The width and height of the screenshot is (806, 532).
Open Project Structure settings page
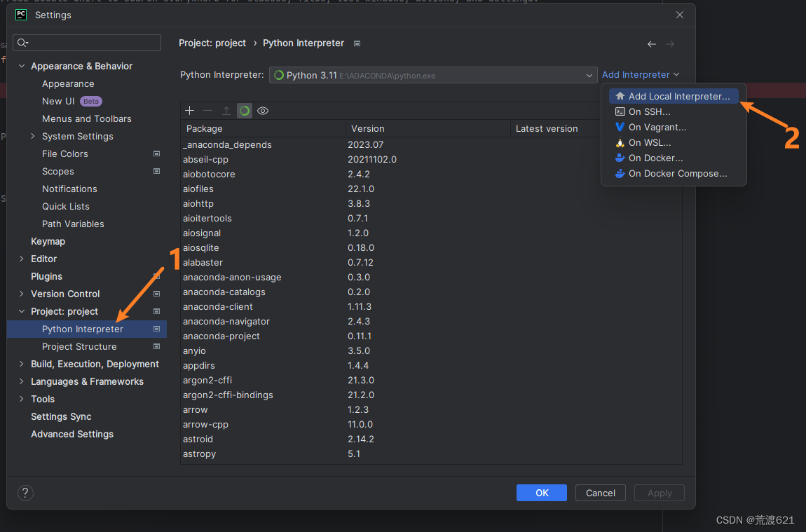[x=79, y=346]
